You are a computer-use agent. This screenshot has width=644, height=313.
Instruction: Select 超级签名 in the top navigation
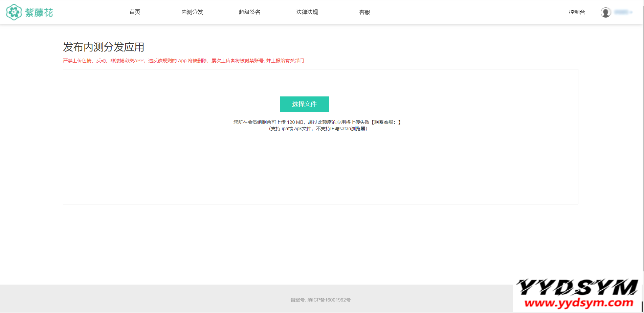250,12
